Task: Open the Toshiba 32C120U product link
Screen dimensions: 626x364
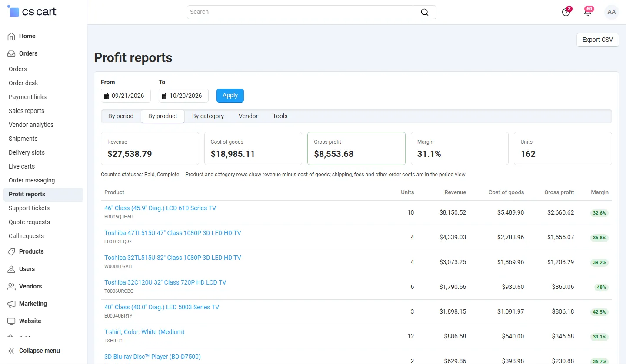Action: [x=165, y=282]
